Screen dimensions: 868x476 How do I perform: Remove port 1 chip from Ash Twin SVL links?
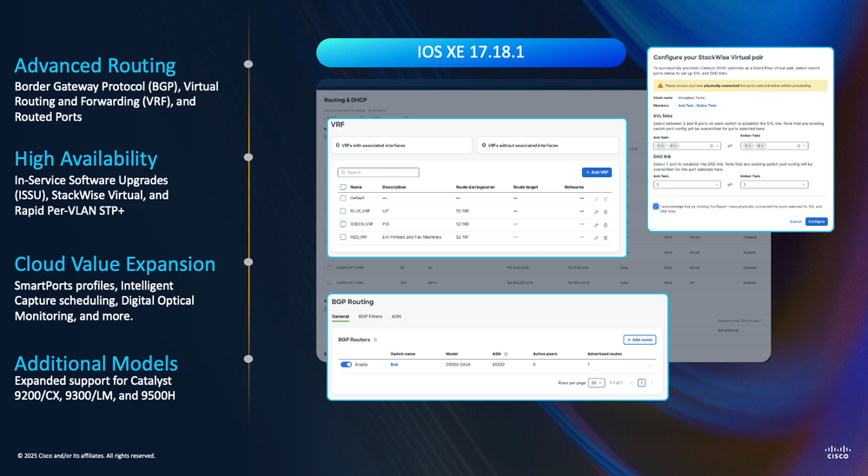coord(663,146)
